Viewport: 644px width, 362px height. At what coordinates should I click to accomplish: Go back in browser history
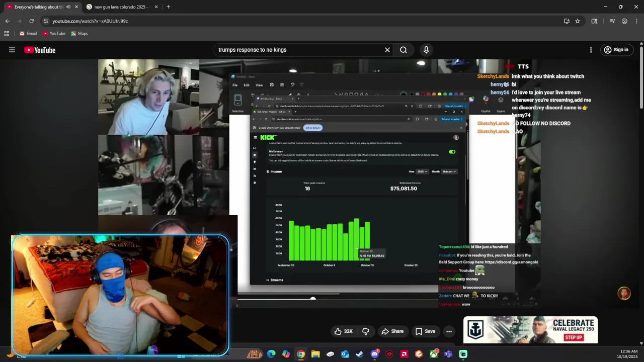tap(7, 21)
